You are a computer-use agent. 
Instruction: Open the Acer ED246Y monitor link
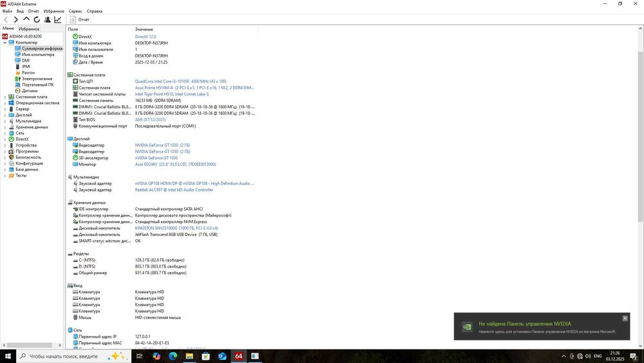click(x=175, y=164)
